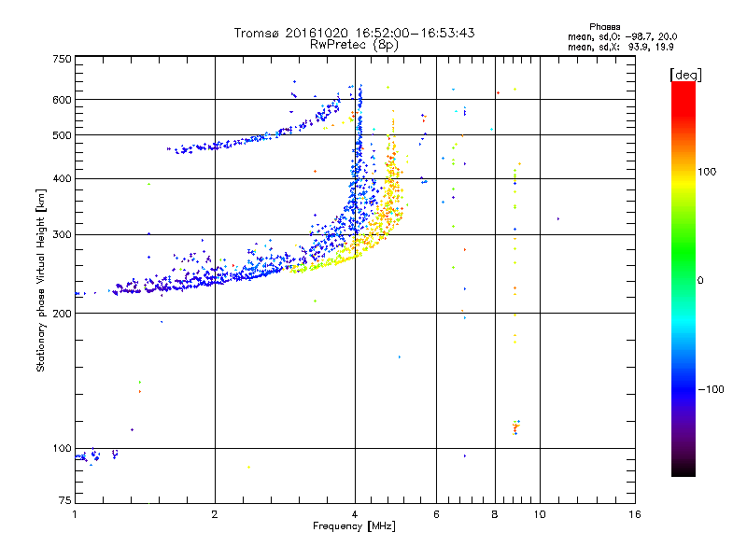747x560 pixels.
Task: Click the isolated purple point right of 10 MHz
Action: (557, 219)
